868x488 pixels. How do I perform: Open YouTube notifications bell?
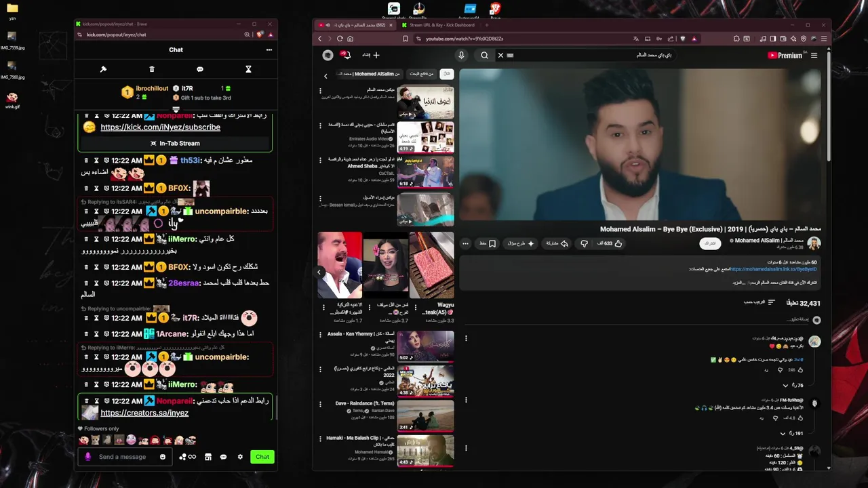point(347,55)
